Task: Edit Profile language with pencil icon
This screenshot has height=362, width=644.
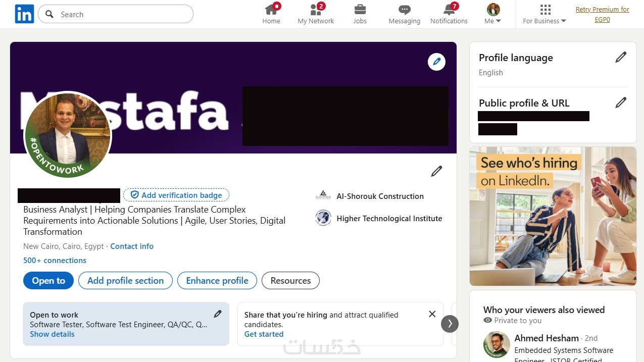Action: click(x=621, y=58)
